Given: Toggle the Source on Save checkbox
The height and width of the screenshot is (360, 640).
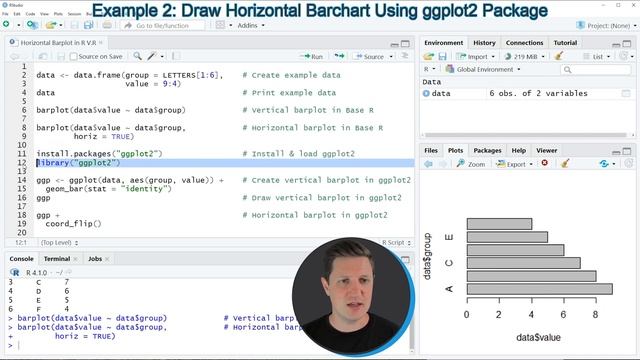Looking at the screenshot, I should [73, 56].
